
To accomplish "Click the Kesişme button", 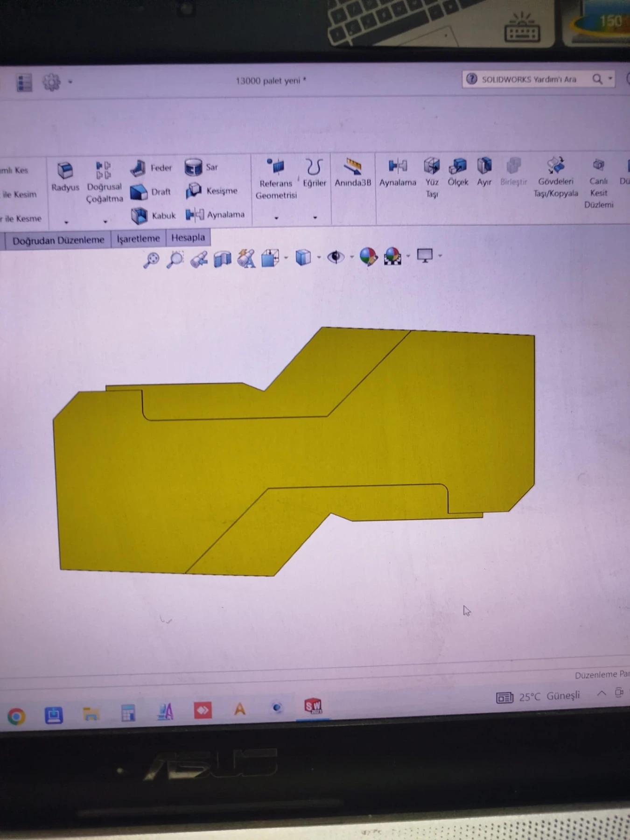I will tap(212, 191).
